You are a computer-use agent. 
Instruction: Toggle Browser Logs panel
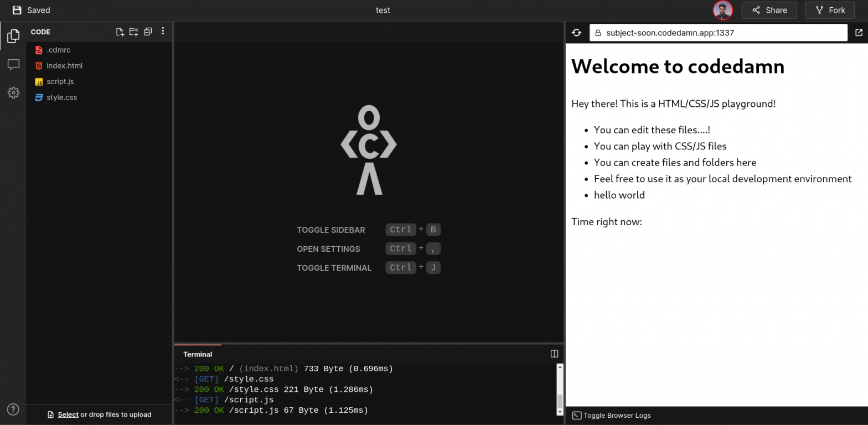point(612,415)
